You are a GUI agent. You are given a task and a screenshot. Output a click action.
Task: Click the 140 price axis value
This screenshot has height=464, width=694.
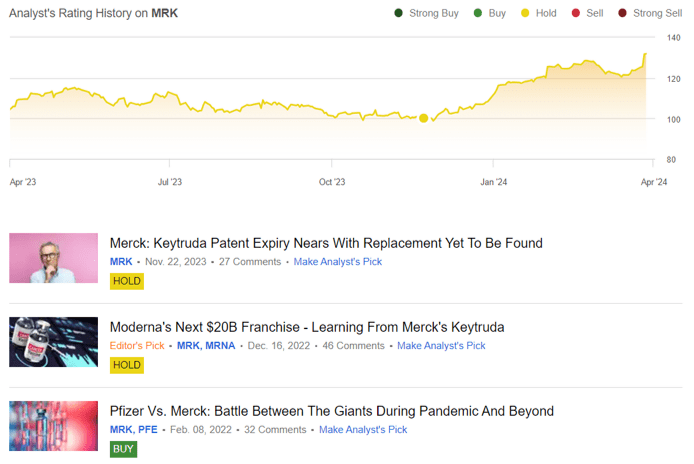(674, 38)
